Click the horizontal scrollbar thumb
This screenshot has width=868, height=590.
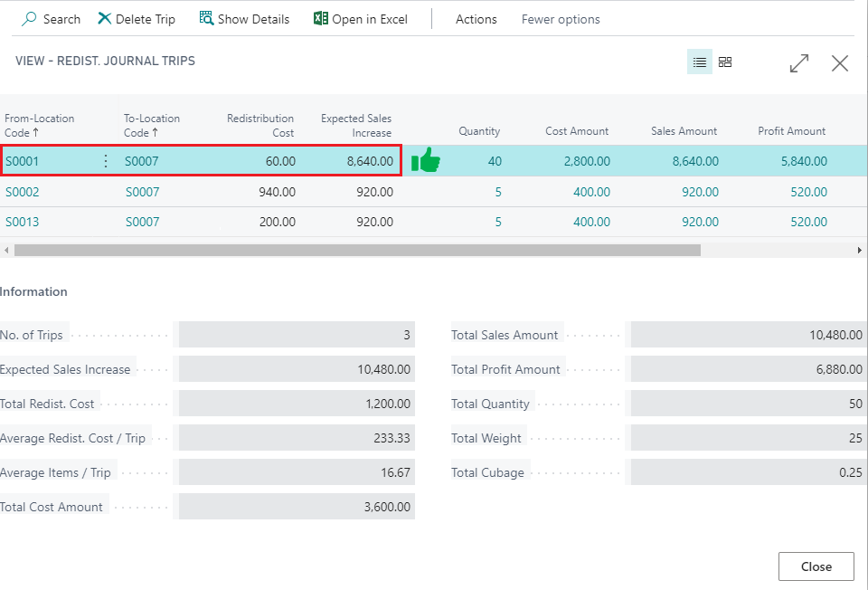click(357, 250)
